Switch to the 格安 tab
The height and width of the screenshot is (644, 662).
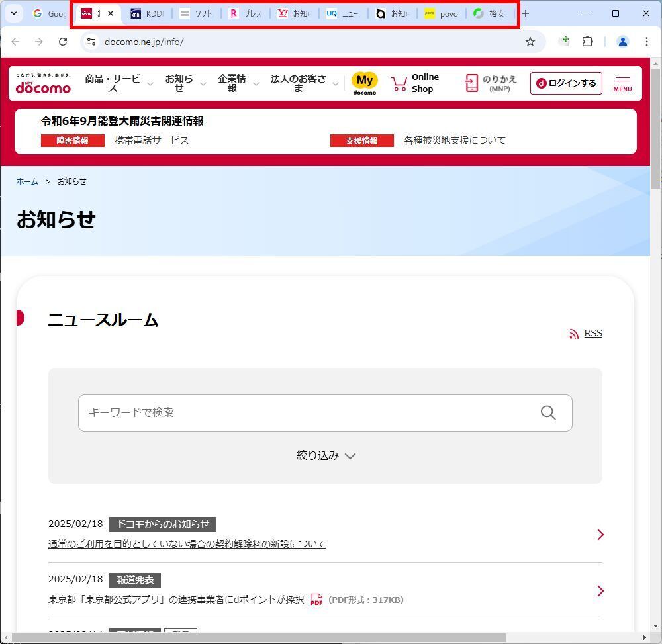tap(490, 13)
